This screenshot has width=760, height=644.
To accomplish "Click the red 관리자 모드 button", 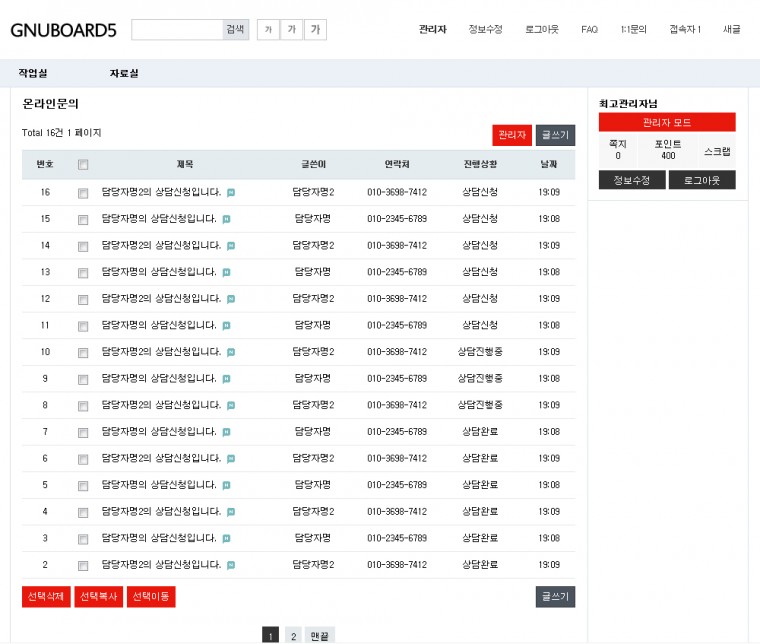I will click(667, 122).
